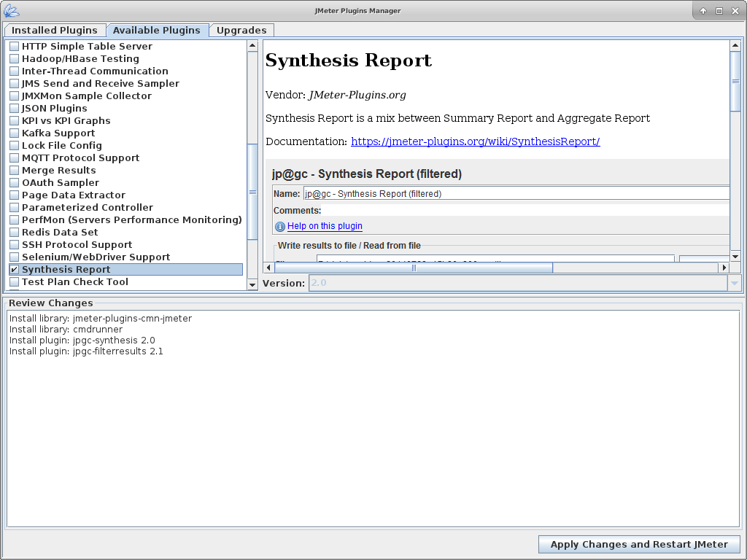This screenshot has height=560, width=747.
Task: Click description pane scroll up arrow
Action: tap(735, 46)
